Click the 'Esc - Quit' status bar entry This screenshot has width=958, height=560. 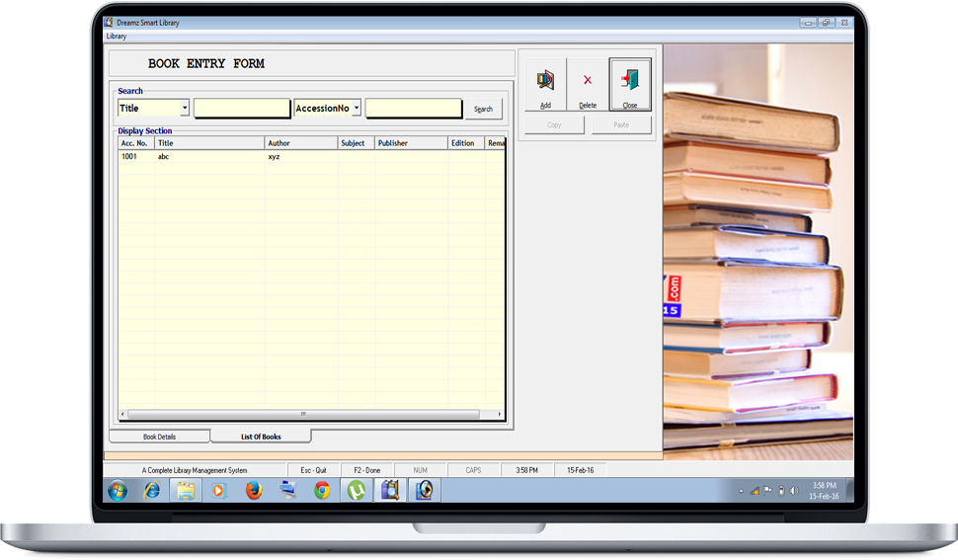(x=313, y=470)
